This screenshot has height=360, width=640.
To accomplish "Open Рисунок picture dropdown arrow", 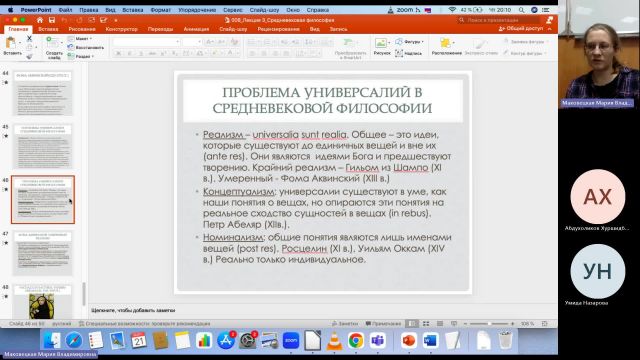I will click(389, 42).
